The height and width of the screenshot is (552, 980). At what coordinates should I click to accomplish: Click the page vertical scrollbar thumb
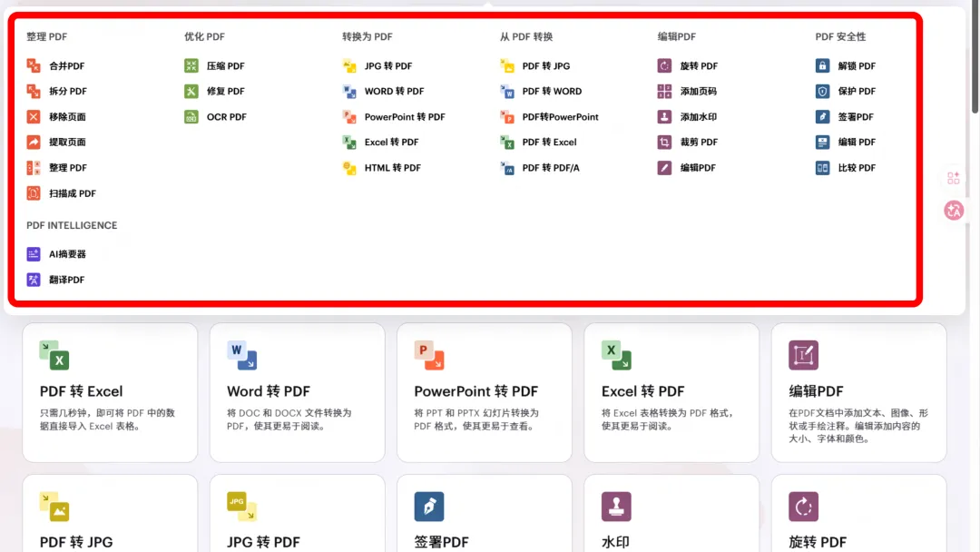click(x=975, y=57)
